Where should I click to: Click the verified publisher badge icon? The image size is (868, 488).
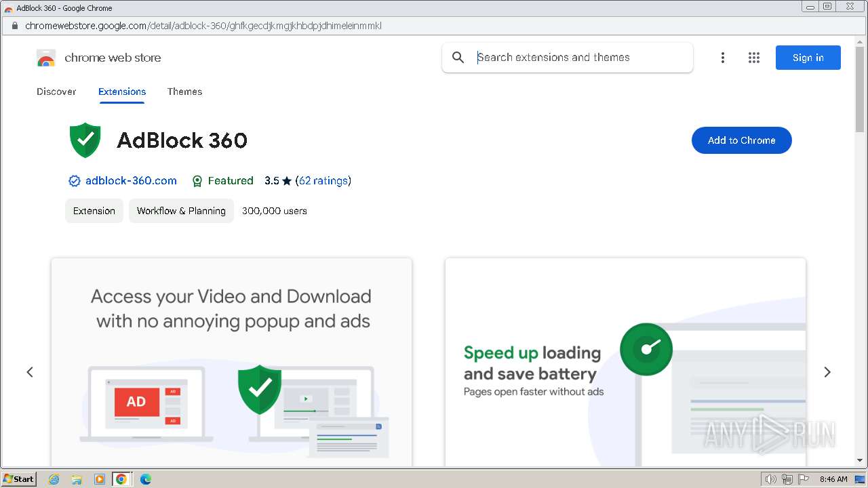(x=75, y=181)
